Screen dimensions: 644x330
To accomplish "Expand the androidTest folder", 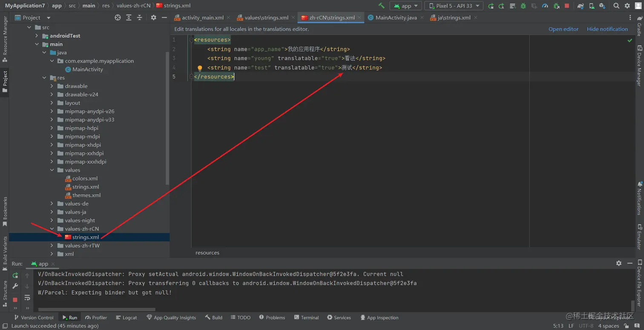I will tap(37, 36).
